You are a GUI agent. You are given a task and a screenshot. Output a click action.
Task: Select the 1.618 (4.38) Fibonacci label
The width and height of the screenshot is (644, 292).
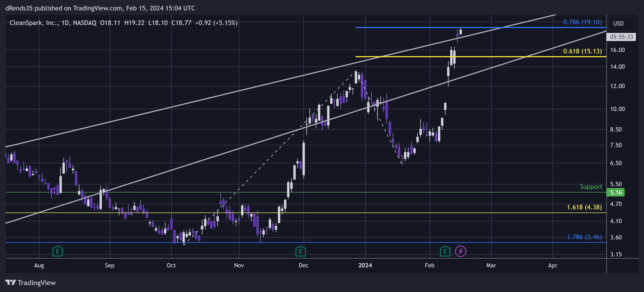click(584, 207)
